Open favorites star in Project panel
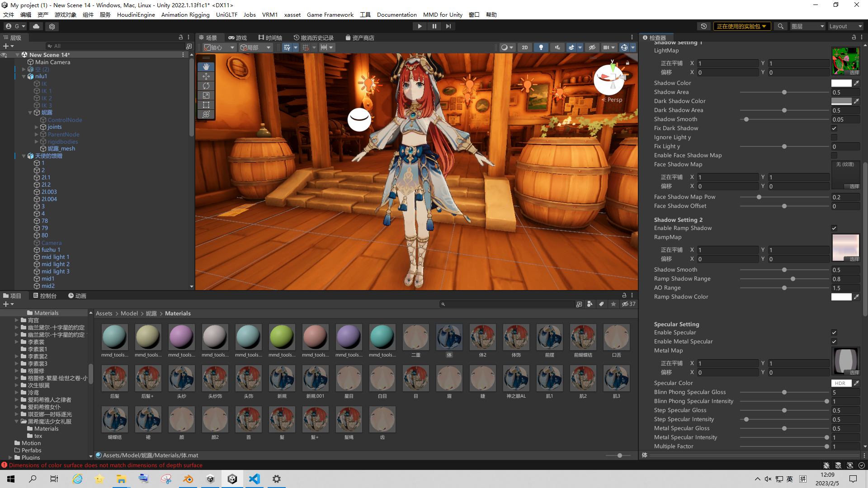 pyautogui.click(x=613, y=304)
